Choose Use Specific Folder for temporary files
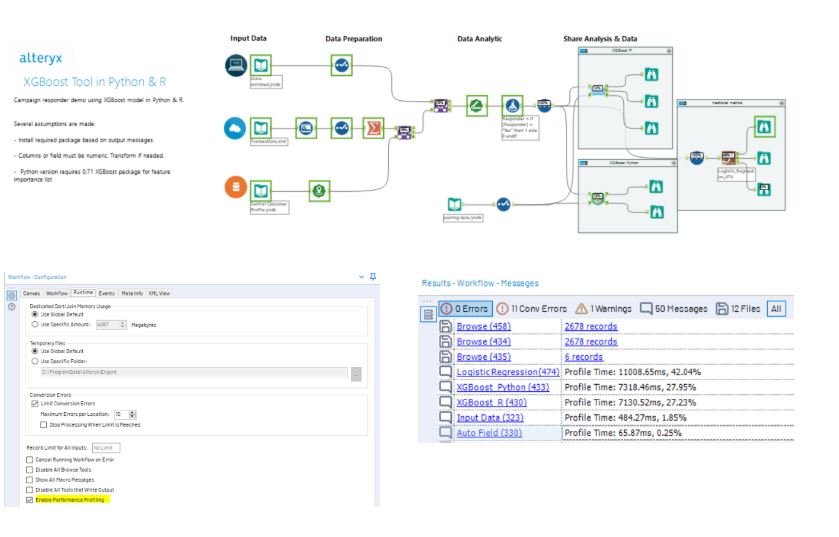 point(35,362)
